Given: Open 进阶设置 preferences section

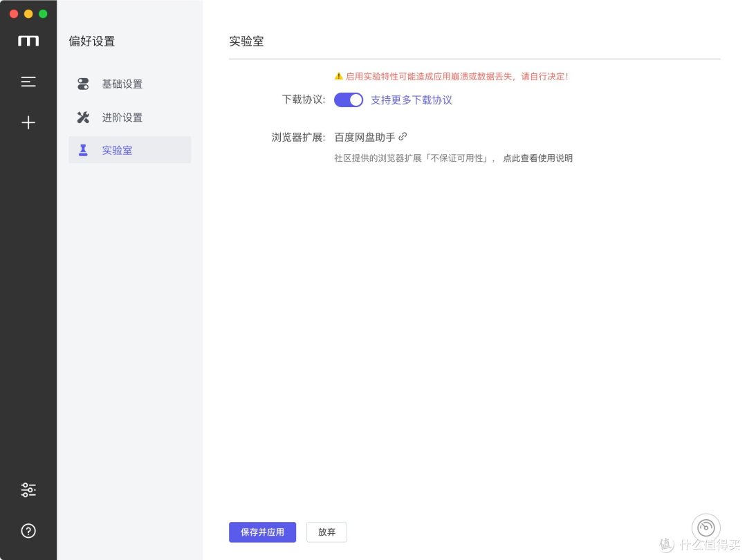Looking at the screenshot, I should point(129,117).
